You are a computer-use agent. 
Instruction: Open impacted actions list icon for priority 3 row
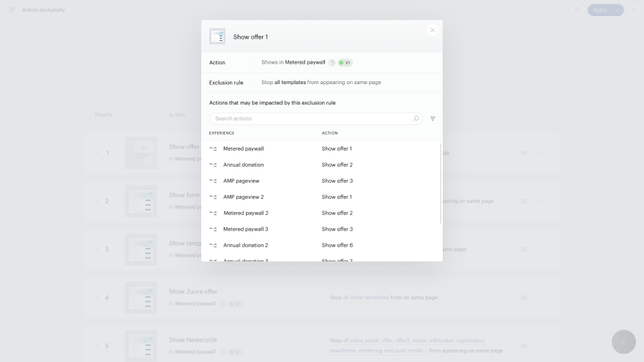523,249
